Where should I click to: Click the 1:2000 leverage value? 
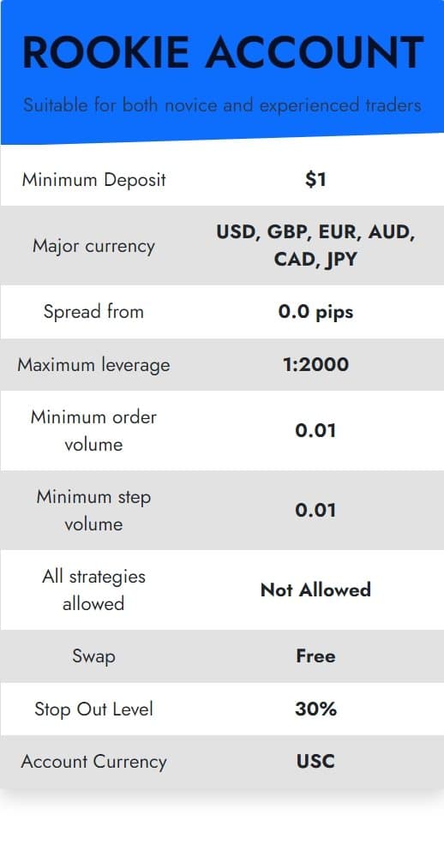click(315, 364)
